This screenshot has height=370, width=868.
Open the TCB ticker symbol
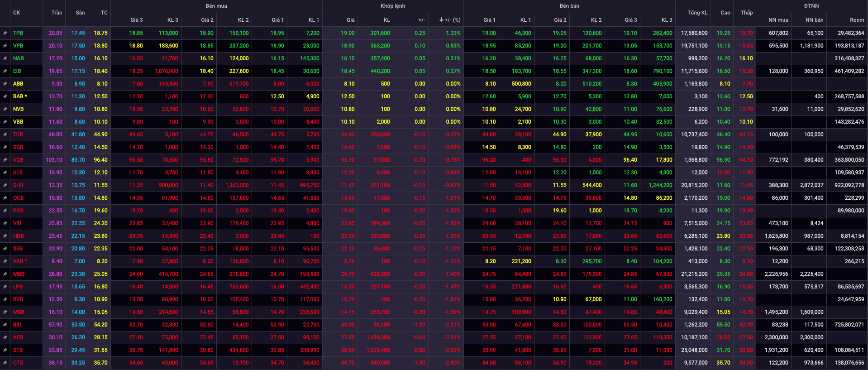pos(18,135)
